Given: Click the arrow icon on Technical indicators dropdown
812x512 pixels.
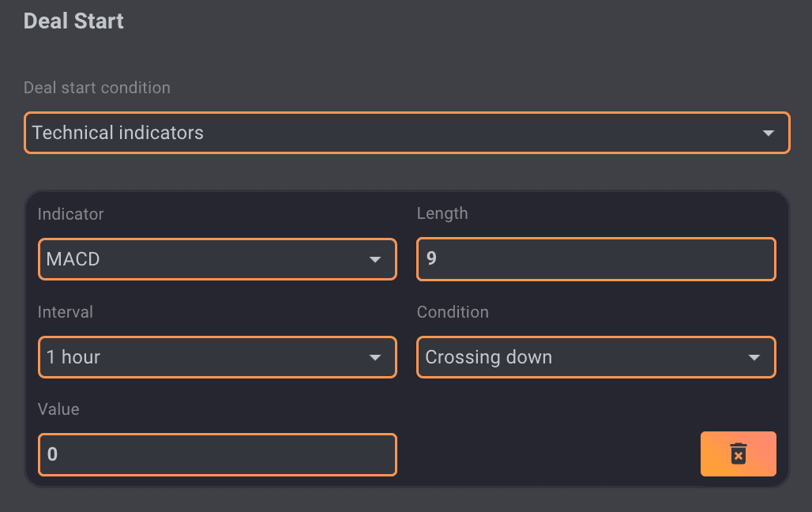Looking at the screenshot, I should coord(768,134).
